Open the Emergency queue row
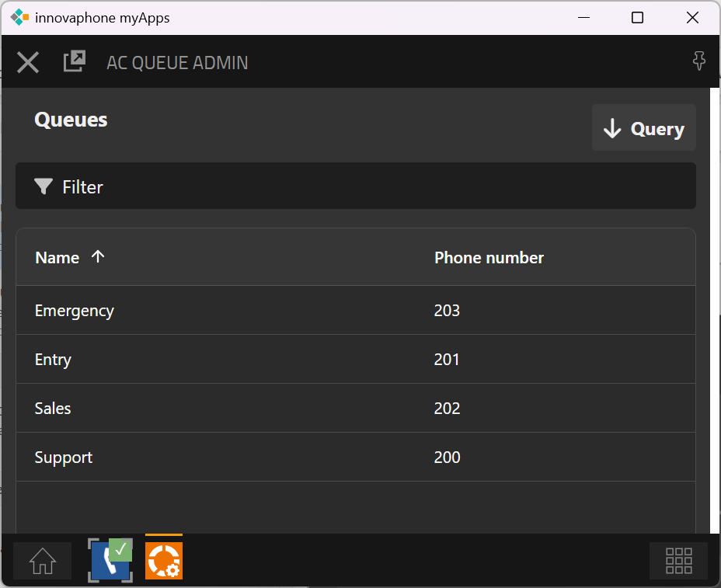 click(75, 311)
